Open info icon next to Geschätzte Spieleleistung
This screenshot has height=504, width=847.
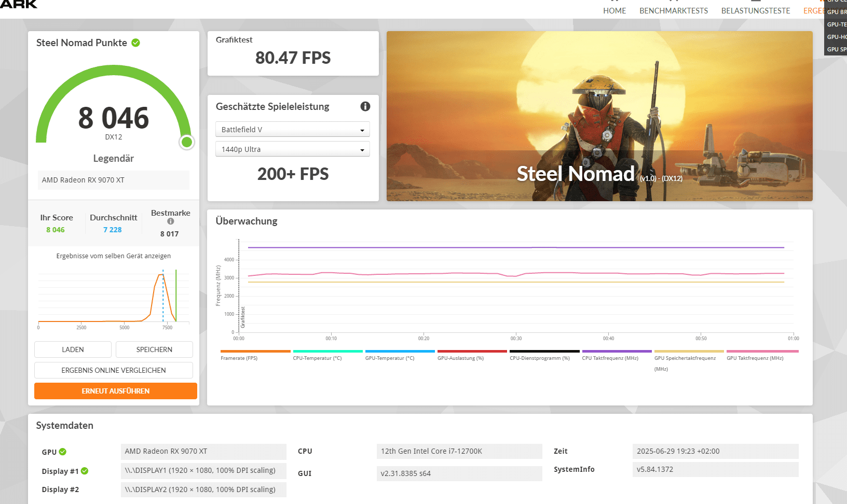coord(365,106)
